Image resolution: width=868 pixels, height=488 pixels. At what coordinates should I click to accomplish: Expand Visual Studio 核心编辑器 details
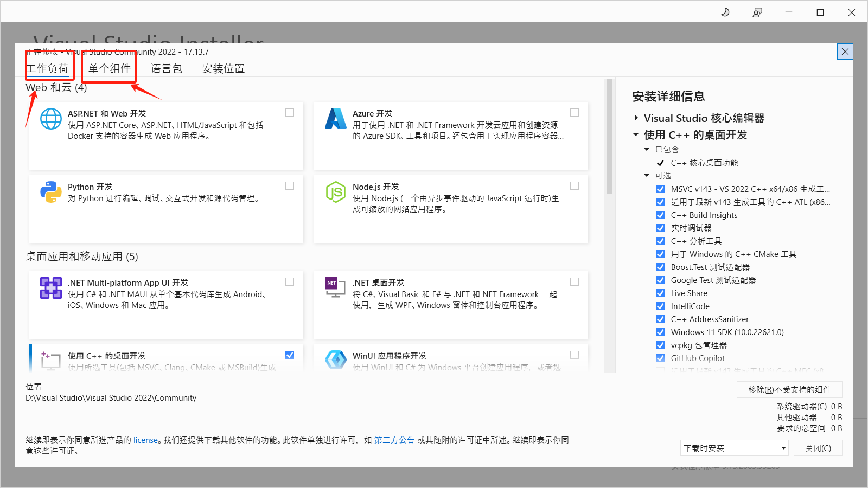point(636,118)
